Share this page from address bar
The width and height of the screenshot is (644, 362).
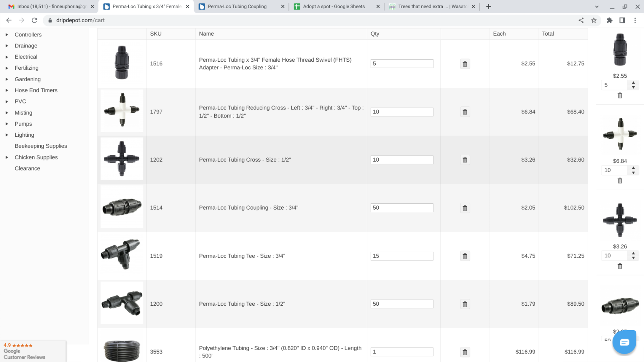click(x=581, y=20)
